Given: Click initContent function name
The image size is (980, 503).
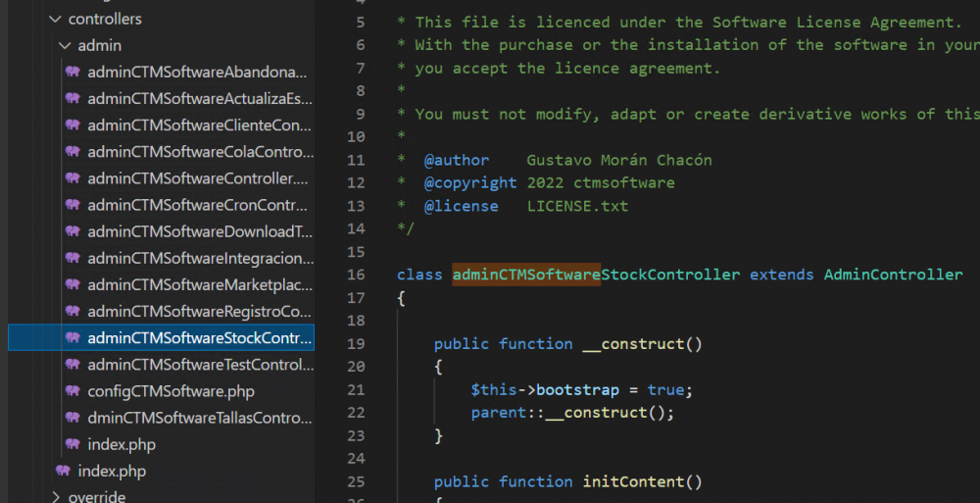Looking at the screenshot, I should pos(633,481).
